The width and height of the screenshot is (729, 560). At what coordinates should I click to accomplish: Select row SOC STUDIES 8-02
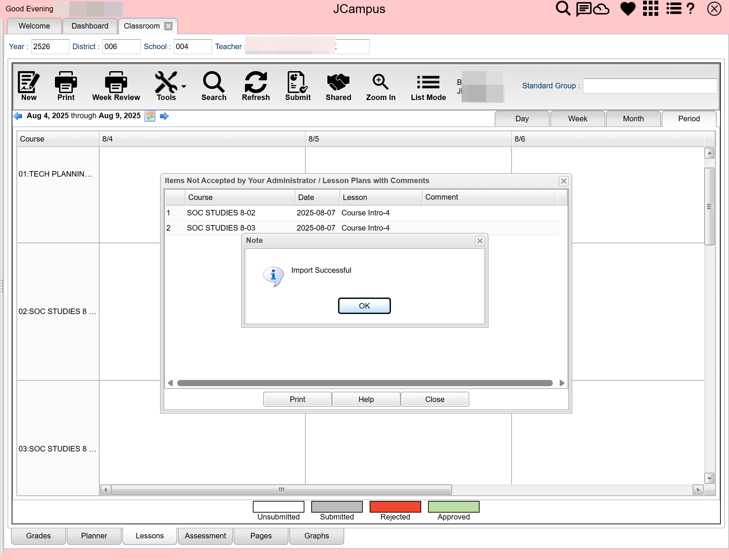point(362,213)
